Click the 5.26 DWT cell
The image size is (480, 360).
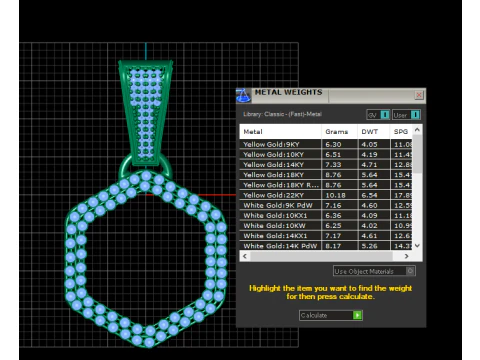click(374, 246)
